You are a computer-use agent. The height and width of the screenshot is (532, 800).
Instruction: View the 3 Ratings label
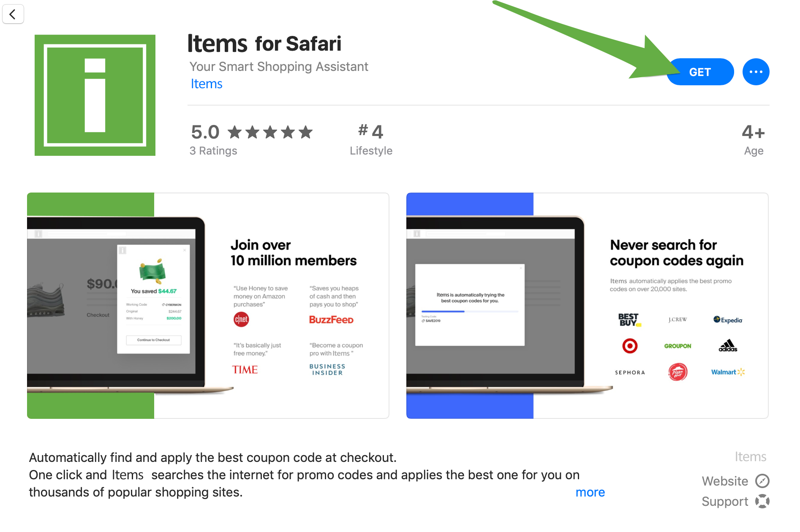coord(213,151)
